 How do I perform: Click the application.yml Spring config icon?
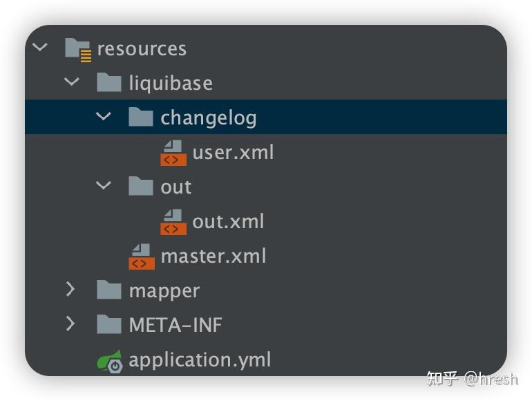tap(109, 360)
